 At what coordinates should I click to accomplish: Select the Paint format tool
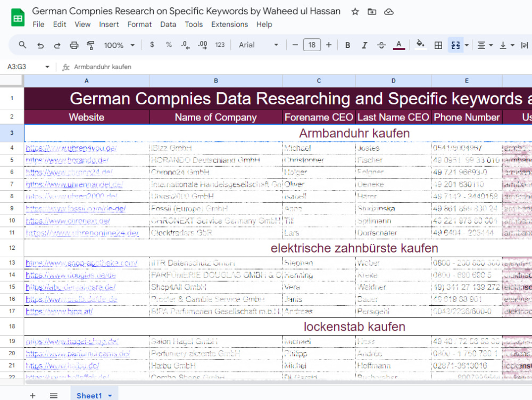(x=91, y=45)
